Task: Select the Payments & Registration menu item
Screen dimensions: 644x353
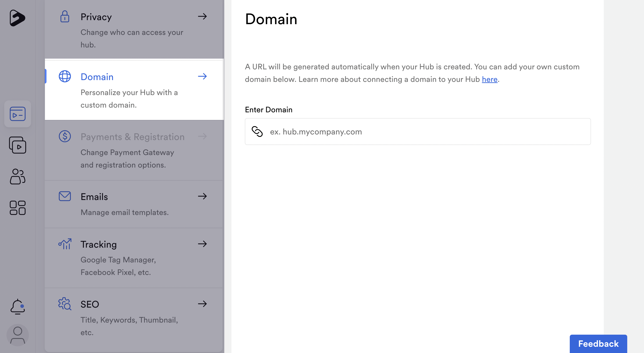Action: point(134,150)
